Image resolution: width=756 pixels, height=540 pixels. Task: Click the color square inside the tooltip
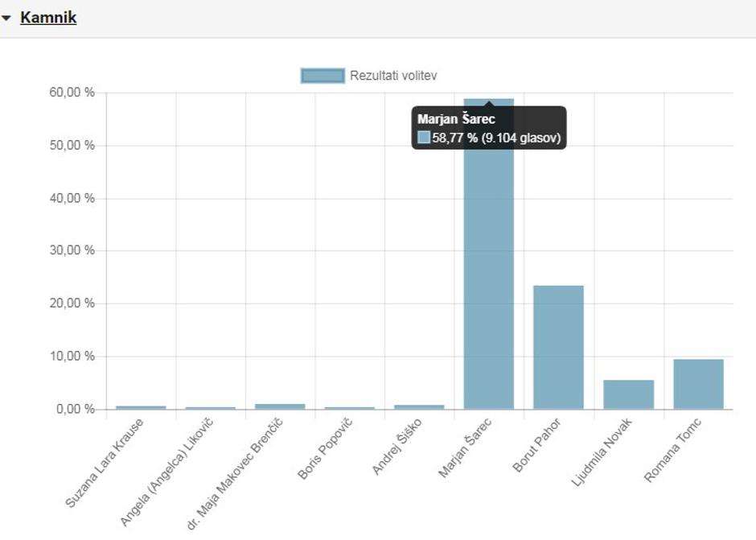(424, 138)
